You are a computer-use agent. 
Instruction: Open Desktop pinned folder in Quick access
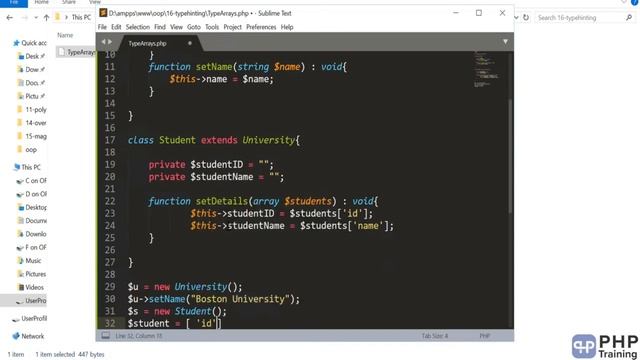(x=31, y=56)
